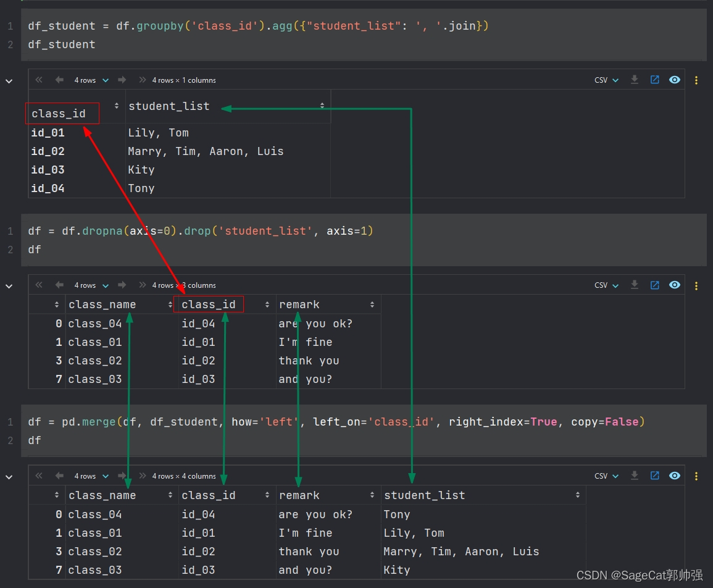Toggle eye view icon for df_student output

coord(675,80)
